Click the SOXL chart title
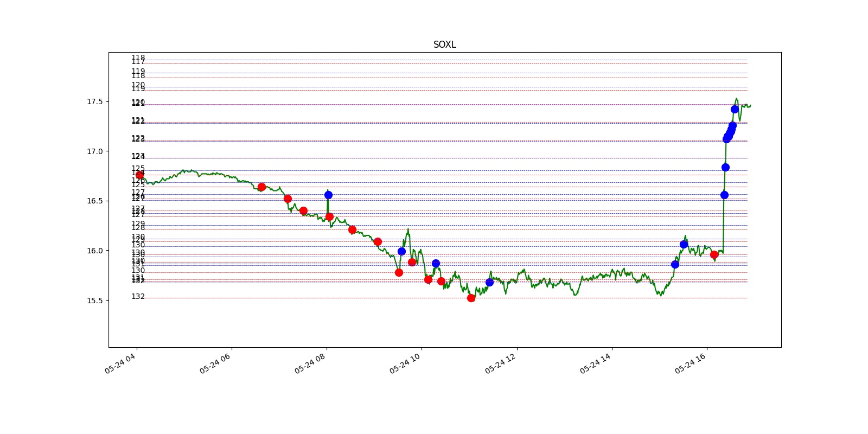The image size is (868, 434). point(444,44)
